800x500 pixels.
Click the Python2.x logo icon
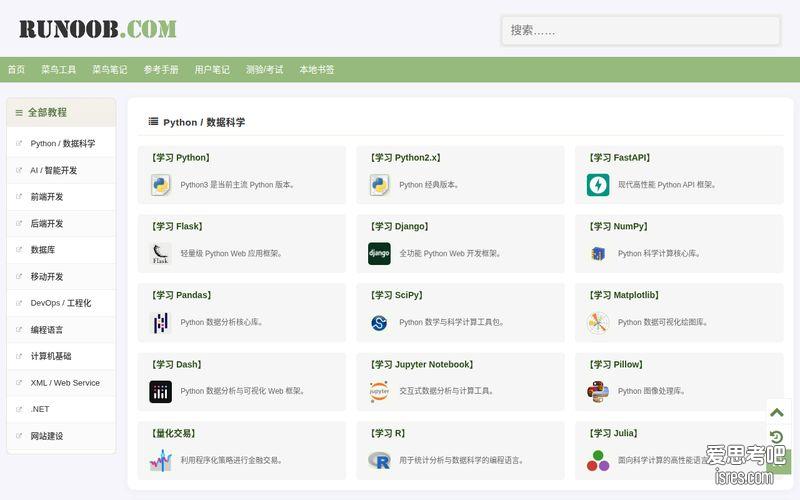click(x=380, y=185)
